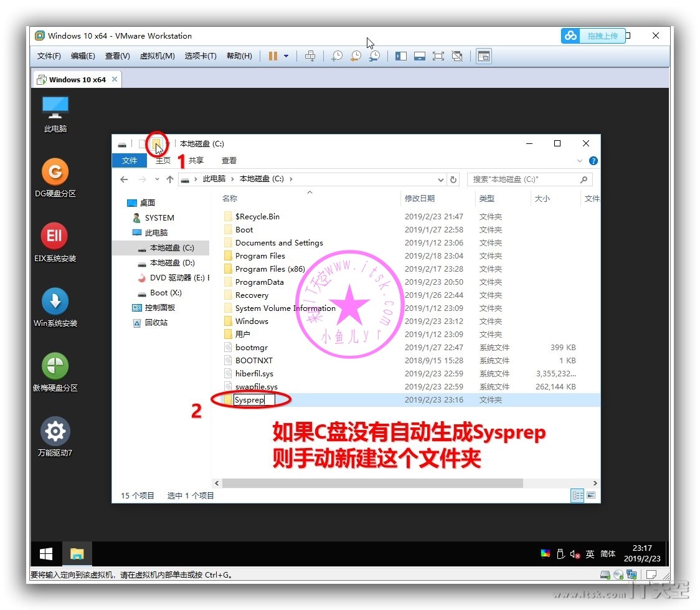Expand the Explorer ribbon with the chevron
The width and height of the screenshot is (700, 610).
[x=579, y=161]
